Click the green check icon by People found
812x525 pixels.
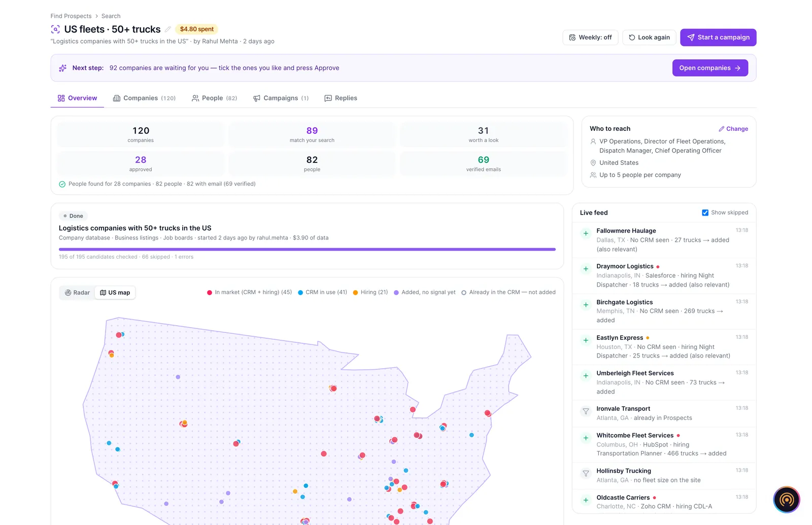pos(62,184)
